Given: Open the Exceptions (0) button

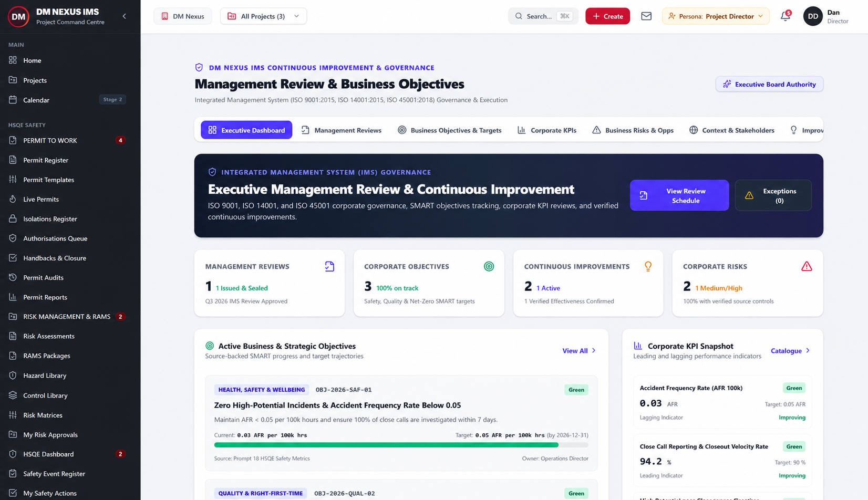Looking at the screenshot, I should (x=773, y=195).
